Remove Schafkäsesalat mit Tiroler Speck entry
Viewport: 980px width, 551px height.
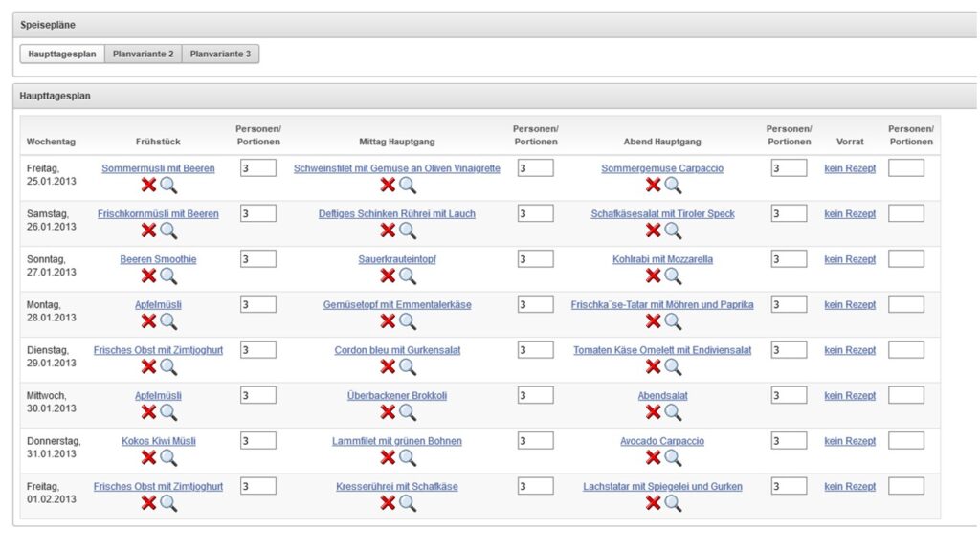[x=653, y=231]
